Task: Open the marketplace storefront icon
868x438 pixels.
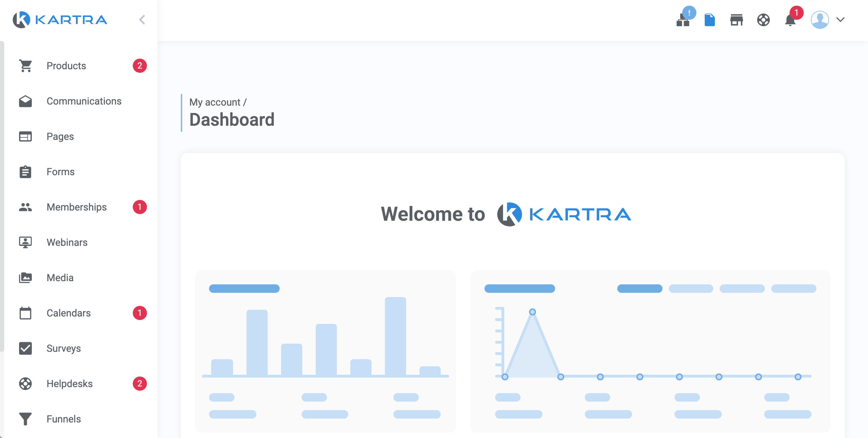Action: pos(737,20)
